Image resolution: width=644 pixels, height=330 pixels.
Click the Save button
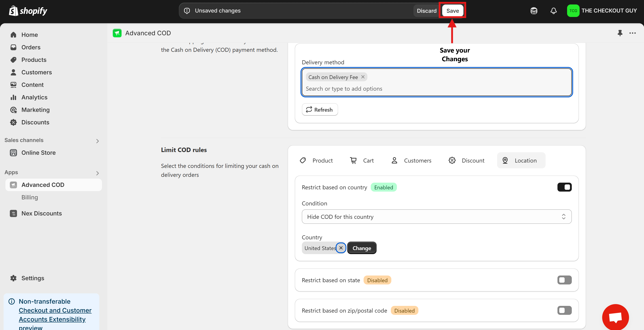pos(453,11)
